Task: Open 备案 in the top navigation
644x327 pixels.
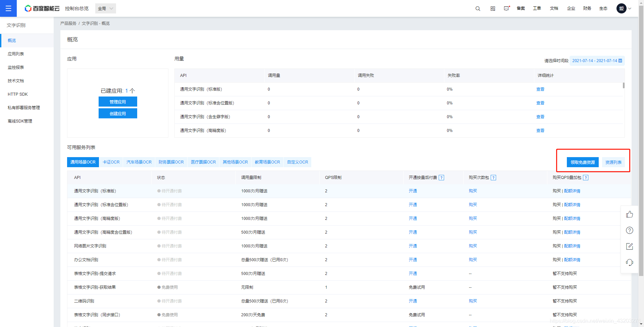Action: click(x=521, y=8)
